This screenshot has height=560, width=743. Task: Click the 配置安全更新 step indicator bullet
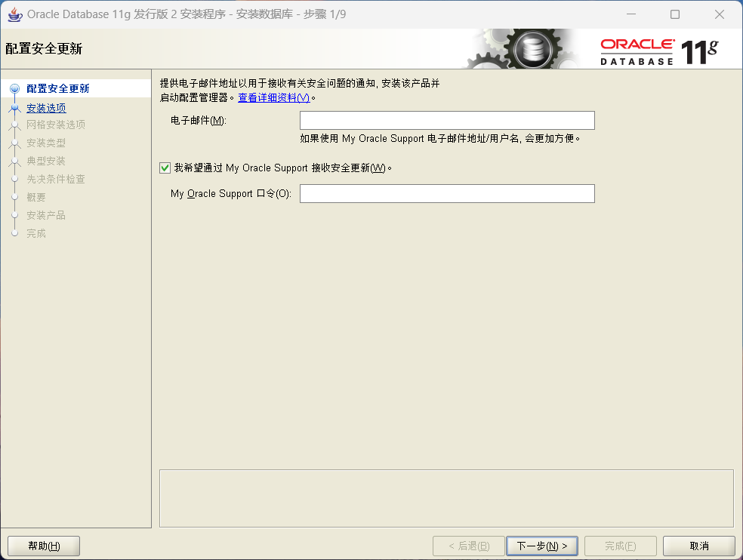point(15,89)
